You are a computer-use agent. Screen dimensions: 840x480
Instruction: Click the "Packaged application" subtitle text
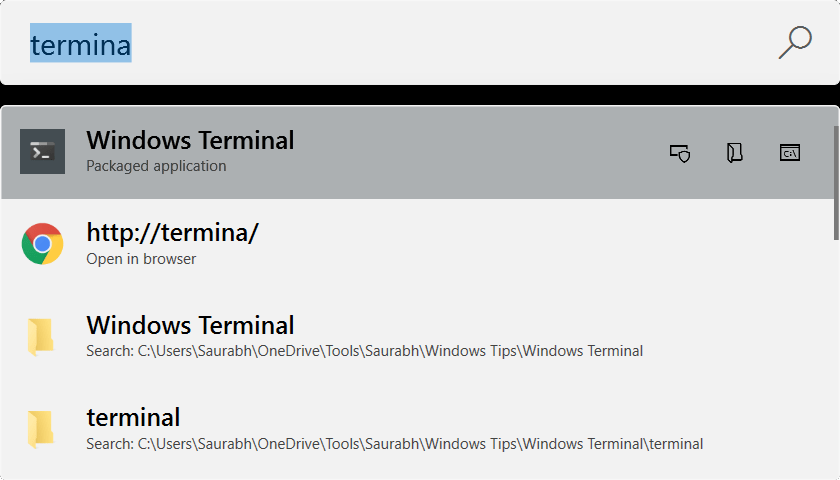(x=156, y=166)
